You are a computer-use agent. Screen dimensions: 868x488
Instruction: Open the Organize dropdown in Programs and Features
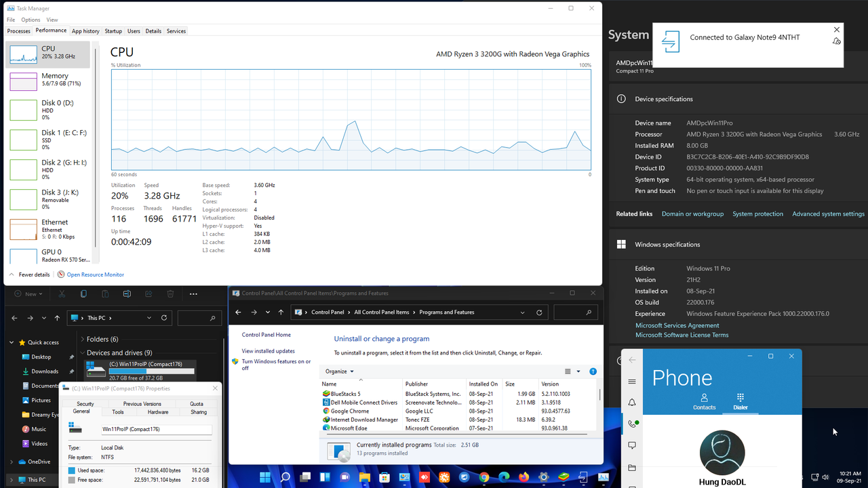(x=340, y=371)
